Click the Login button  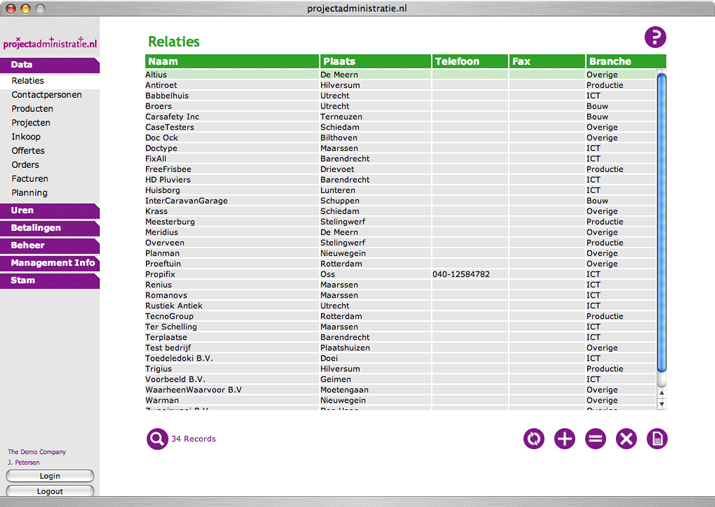pyautogui.click(x=50, y=476)
